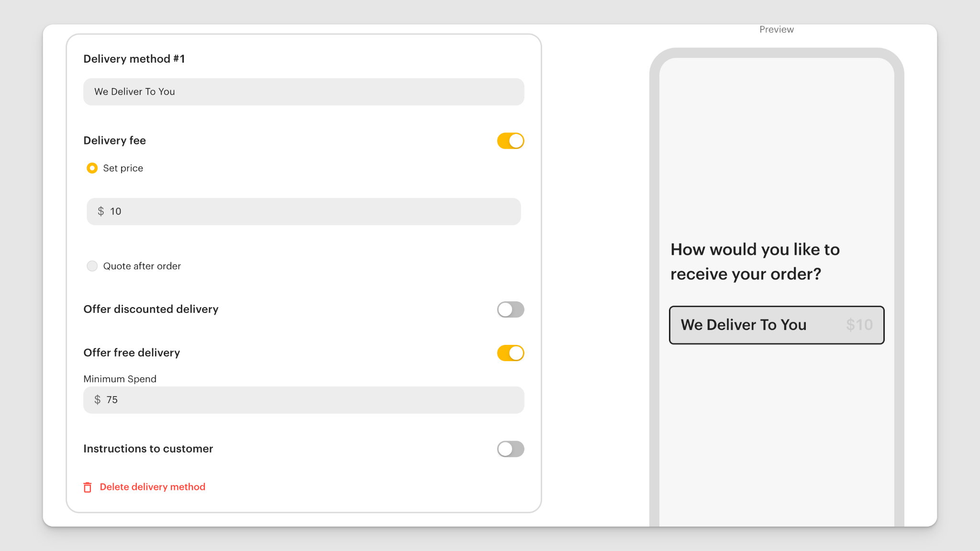Viewport: 980px width, 551px height.
Task: Click the dollar sign in Minimum Spend field
Action: pyautogui.click(x=97, y=400)
